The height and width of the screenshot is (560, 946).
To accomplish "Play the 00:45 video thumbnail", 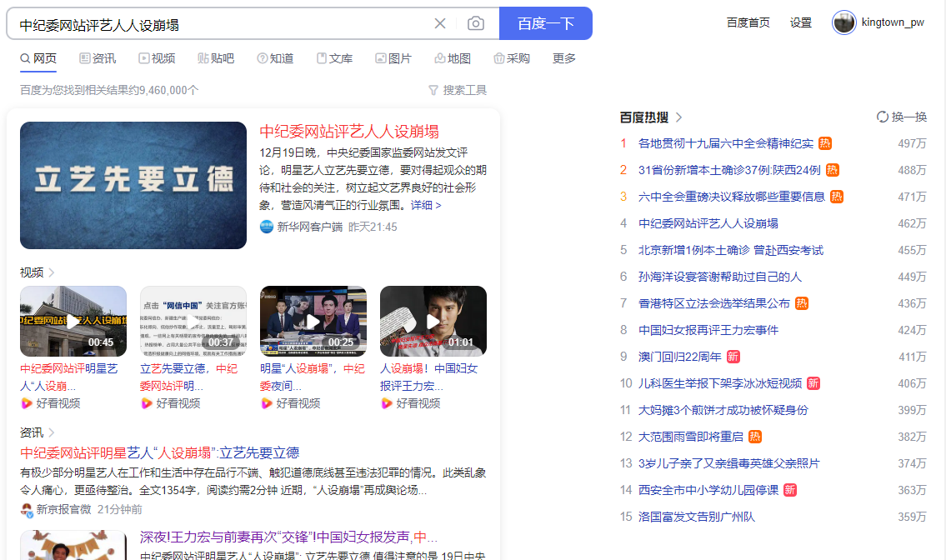I will [x=73, y=321].
